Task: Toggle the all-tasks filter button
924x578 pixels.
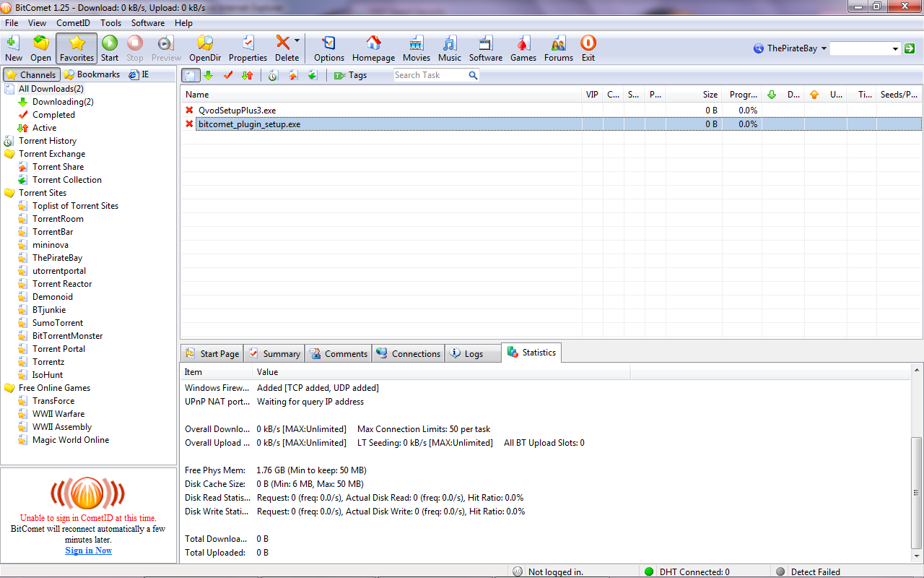Action: click(x=191, y=75)
